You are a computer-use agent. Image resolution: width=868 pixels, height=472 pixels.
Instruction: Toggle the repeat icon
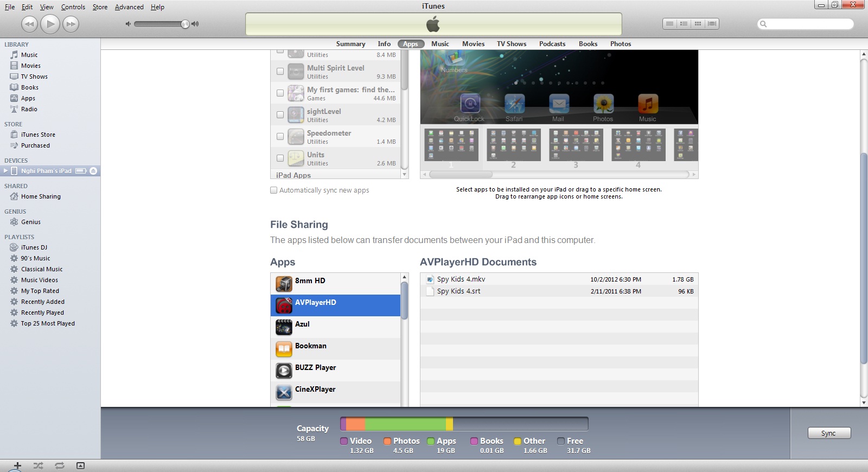(x=59, y=465)
